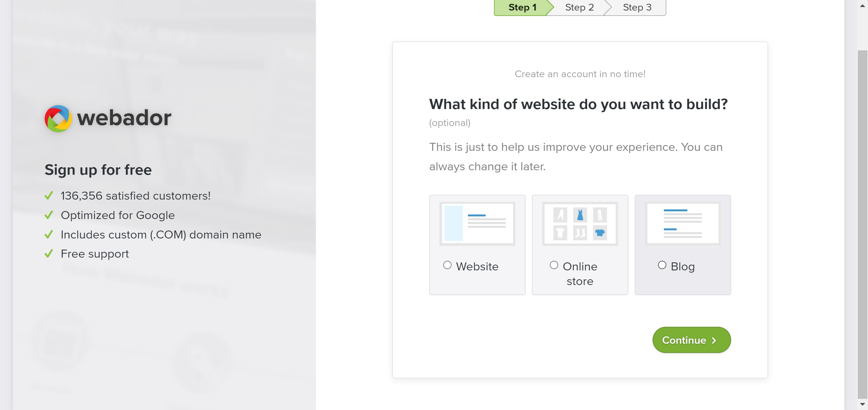Click the Online store clothing grid illustration
Viewport: 868px width, 410px height.
[580, 223]
